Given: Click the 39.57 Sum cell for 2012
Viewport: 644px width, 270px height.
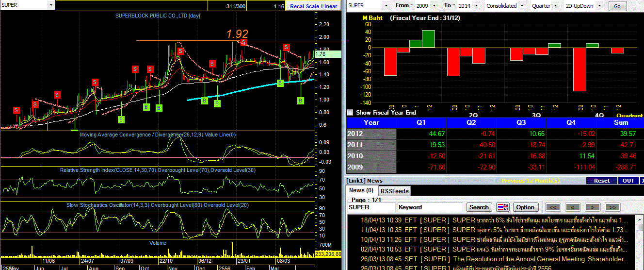Looking at the screenshot, I should click(x=620, y=134).
